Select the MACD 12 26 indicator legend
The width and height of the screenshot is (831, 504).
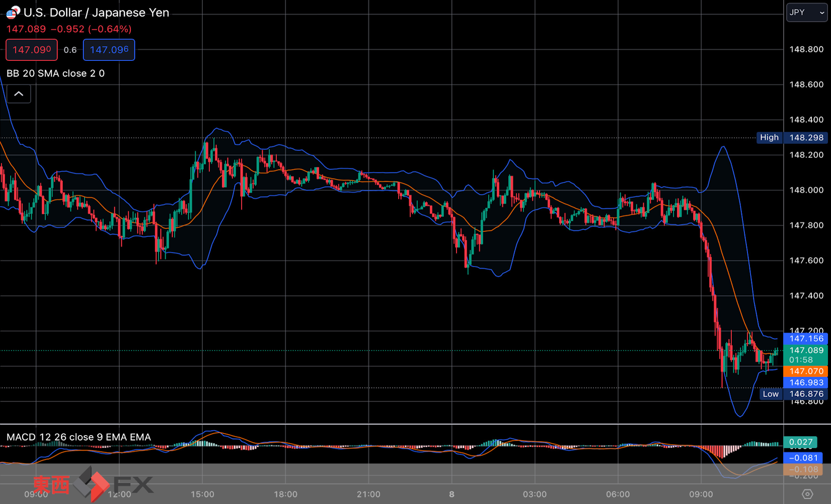coord(79,437)
